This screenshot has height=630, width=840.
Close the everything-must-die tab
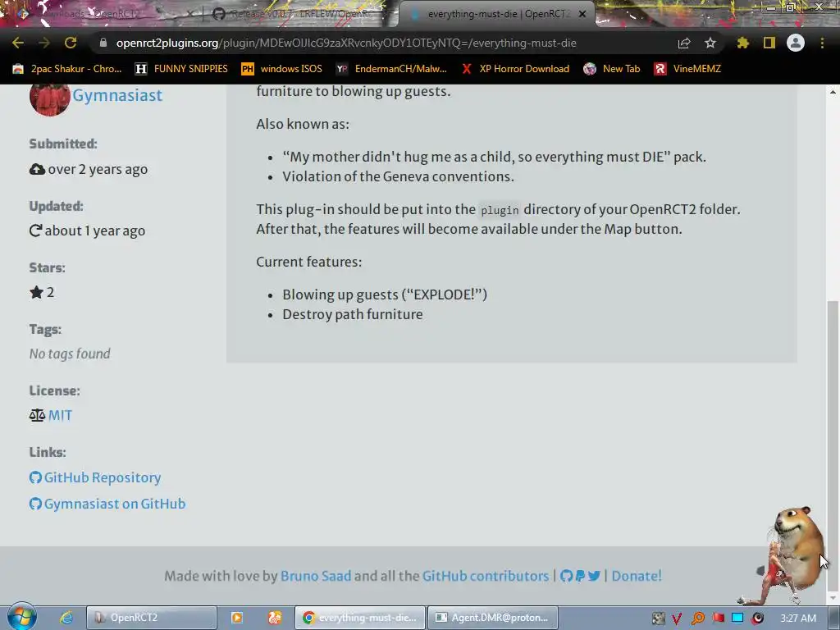(582, 14)
